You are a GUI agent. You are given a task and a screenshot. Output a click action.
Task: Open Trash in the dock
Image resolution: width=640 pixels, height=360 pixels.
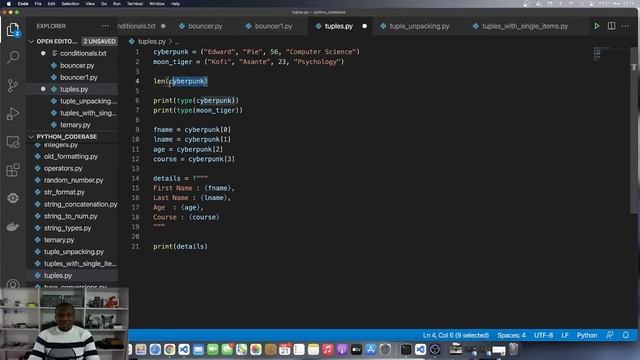[513, 349]
